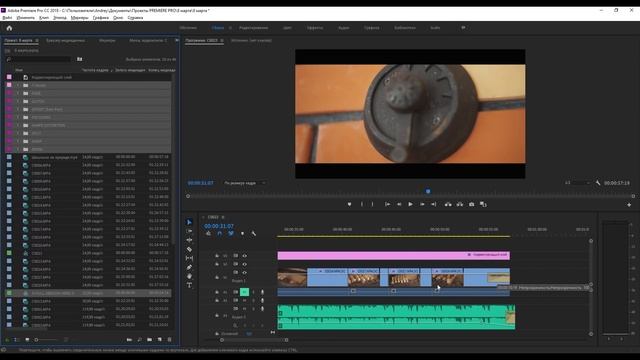640x360 pixels.
Task: Add a marker on the timeline
Action: [242, 233]
